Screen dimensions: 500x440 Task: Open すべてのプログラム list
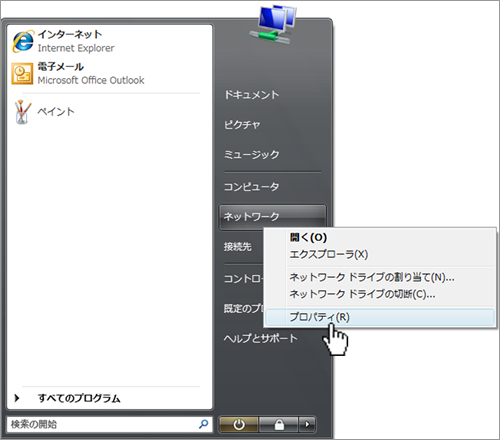tap(79, 398)
